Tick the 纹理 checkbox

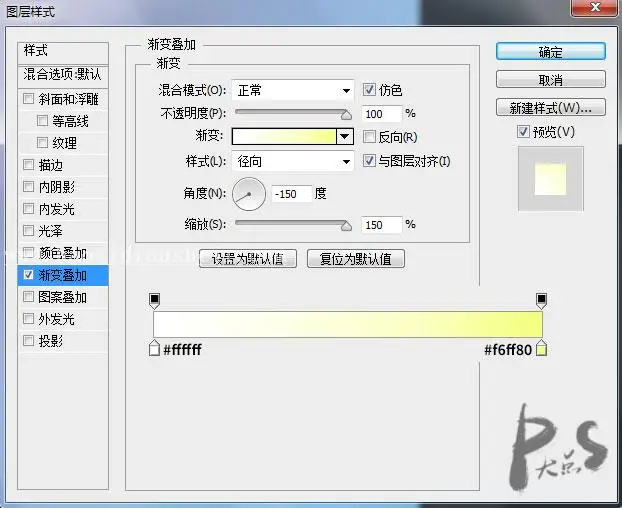coord(42,142)
